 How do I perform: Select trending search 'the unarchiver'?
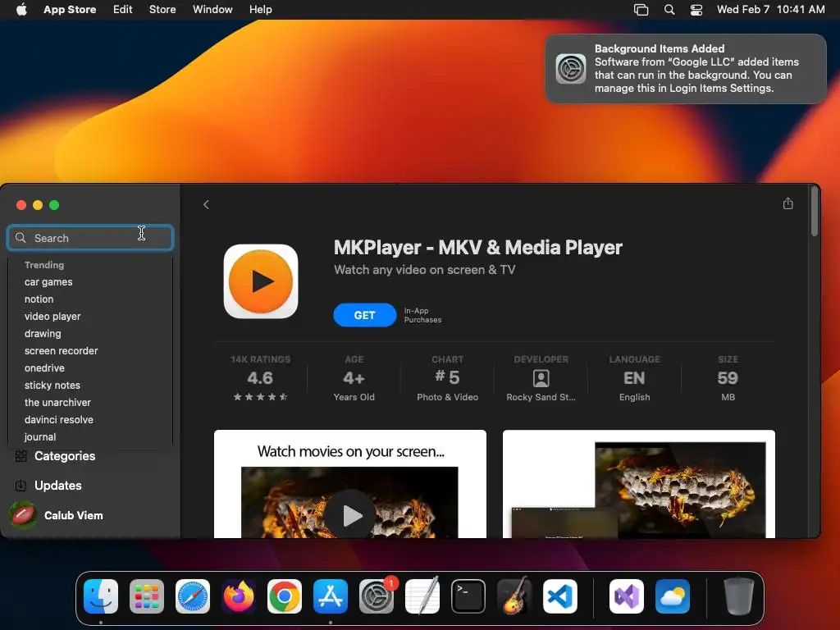pyautogui.click(x=57, y=402)
